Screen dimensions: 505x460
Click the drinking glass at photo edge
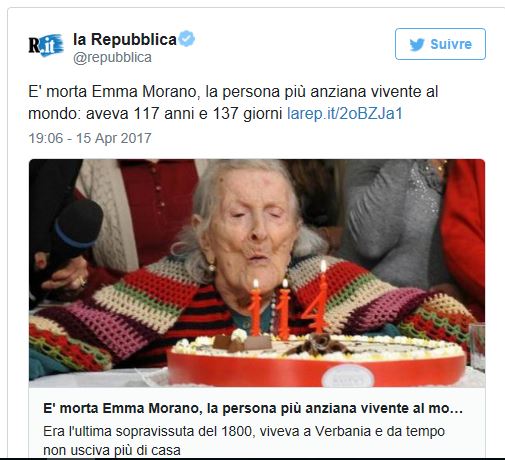coord(477,347)
